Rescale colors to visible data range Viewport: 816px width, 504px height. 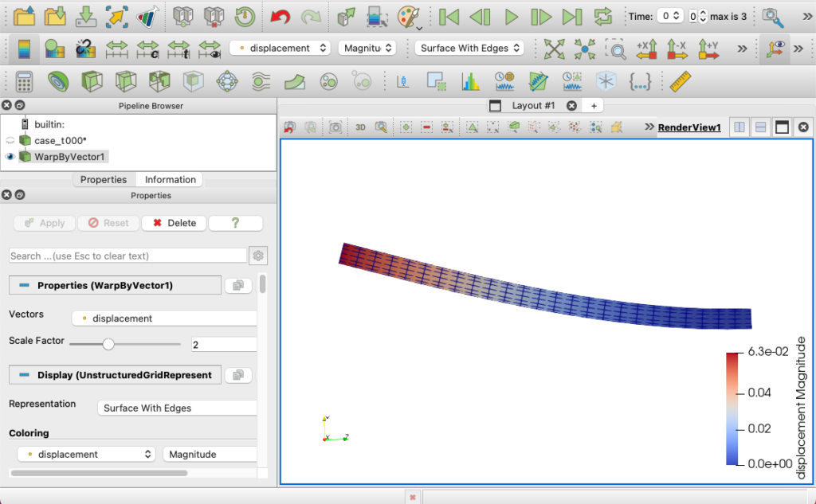click(x=210, y=49)
